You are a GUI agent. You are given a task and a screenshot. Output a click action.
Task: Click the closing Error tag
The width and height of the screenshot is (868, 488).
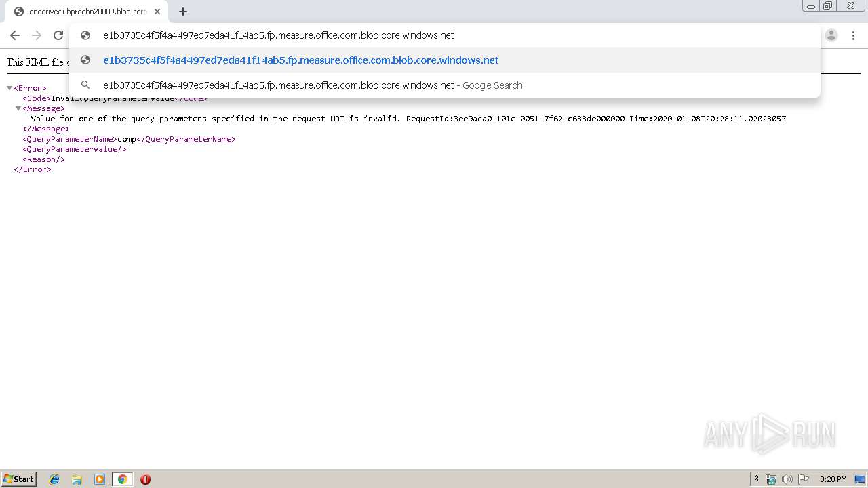33,169
